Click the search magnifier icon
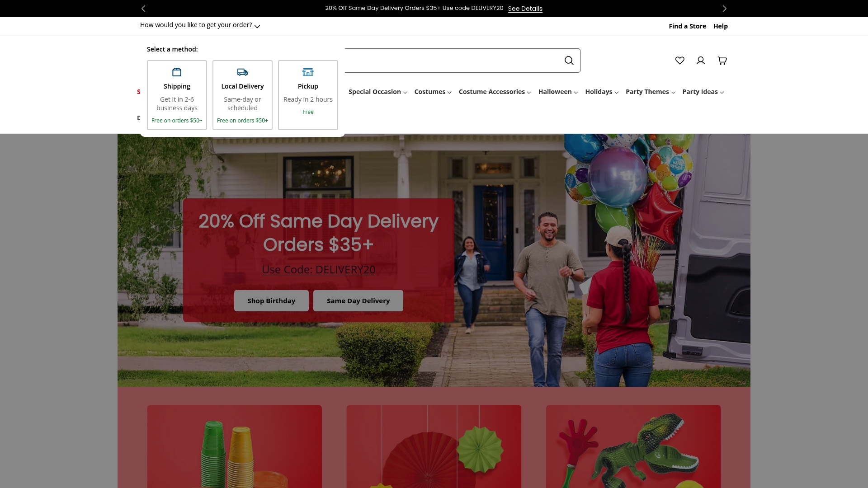 (x=569, y=61)
